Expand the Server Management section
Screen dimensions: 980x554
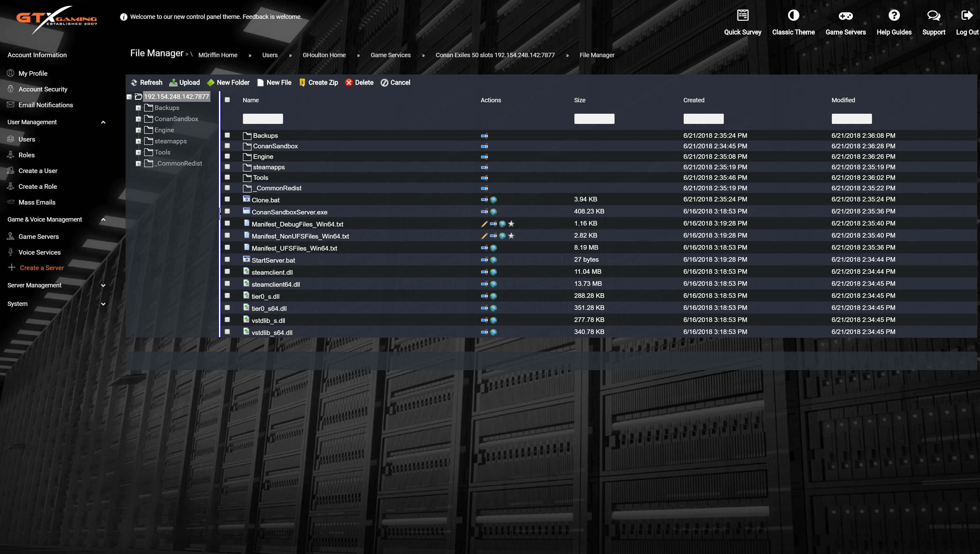coord(103,285)
